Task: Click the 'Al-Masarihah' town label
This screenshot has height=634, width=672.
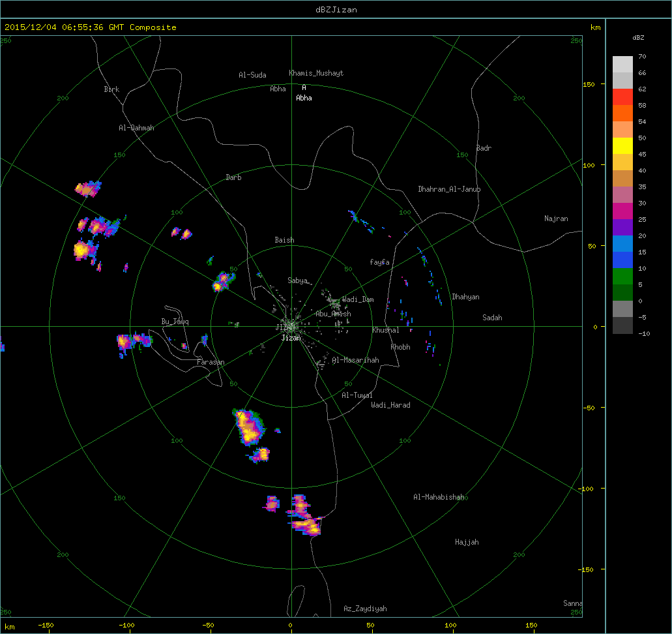Action: click(x=356, y=360)
